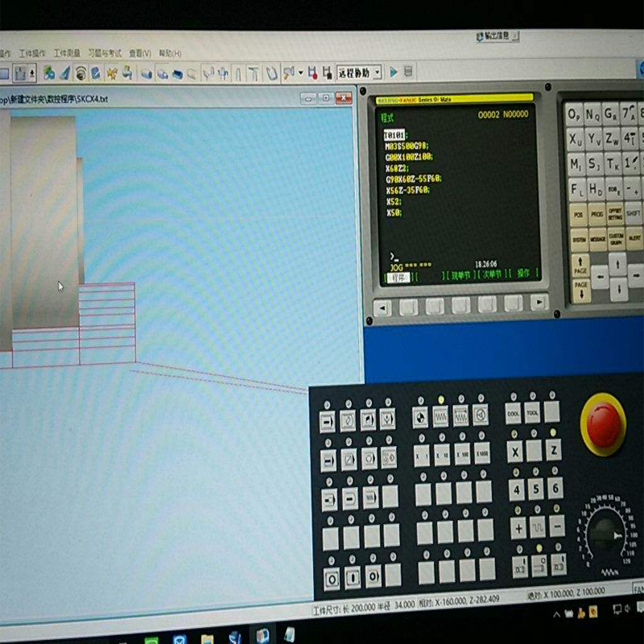
Task: Click the left softkey arrow under CRT
Action: click(x=382, y=308)
